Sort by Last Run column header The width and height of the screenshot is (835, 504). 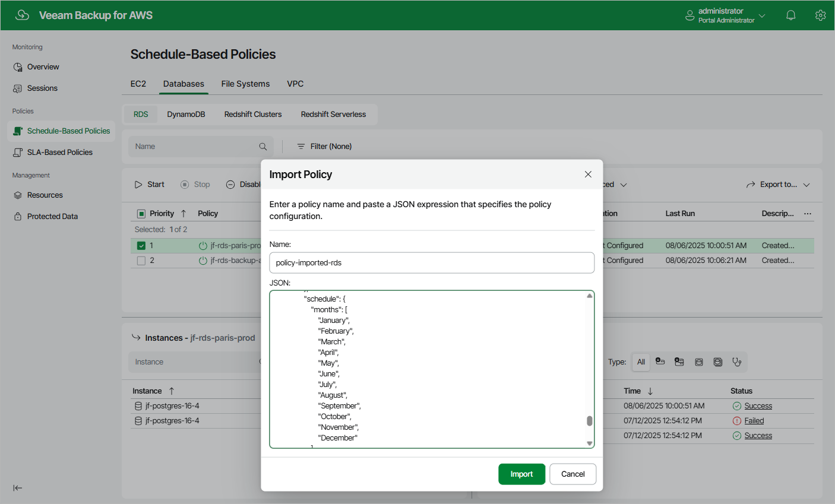[x=680, y=214]
